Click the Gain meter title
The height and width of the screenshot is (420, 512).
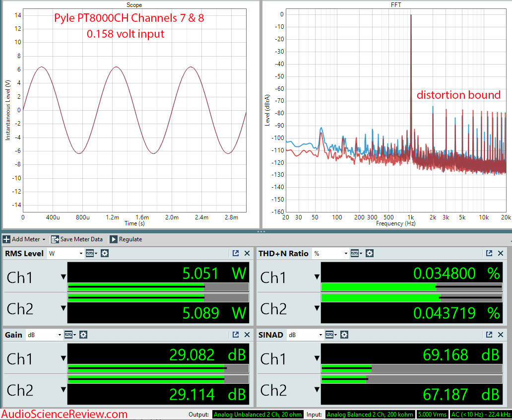coord(13,335)
